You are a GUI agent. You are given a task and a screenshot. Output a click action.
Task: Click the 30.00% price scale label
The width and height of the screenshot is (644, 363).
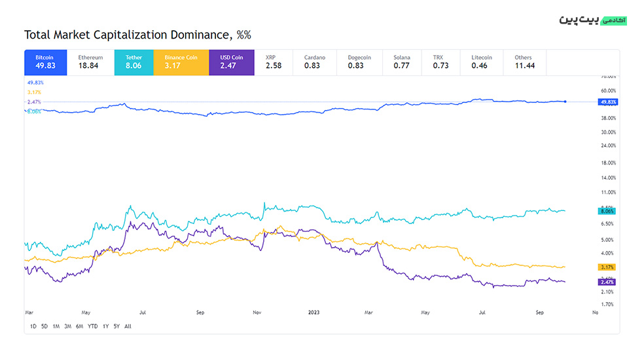(608, 132)
